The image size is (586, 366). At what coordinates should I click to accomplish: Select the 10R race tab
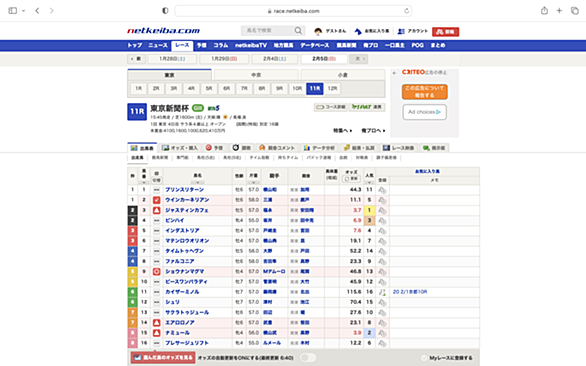tap(297, 89)
